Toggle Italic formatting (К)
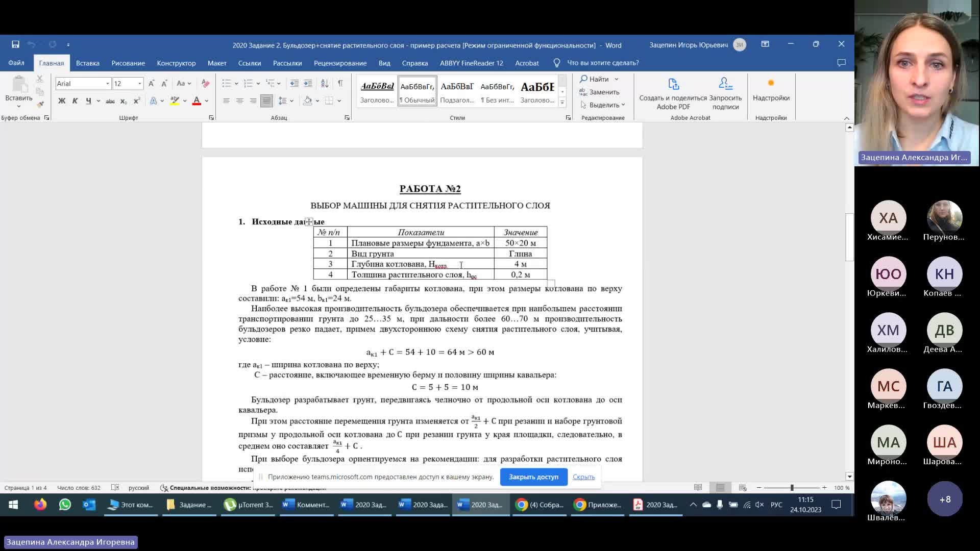 pos(75,101)
